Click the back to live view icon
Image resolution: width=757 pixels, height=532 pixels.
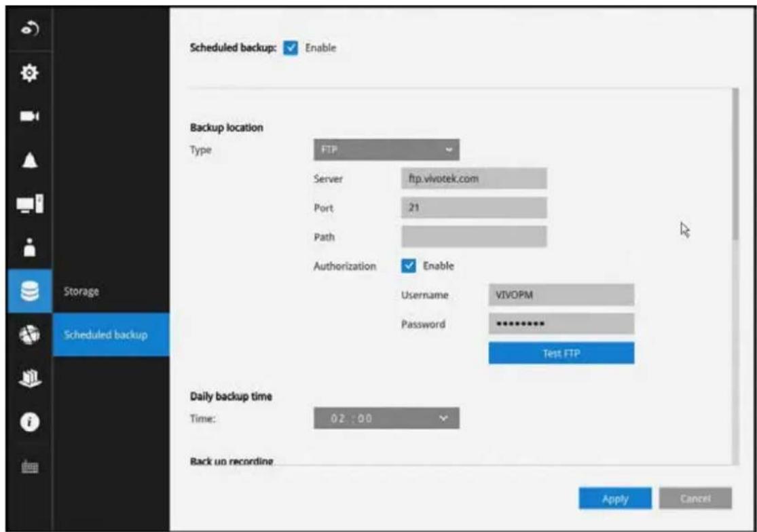pyautogui.click(x=29, y=29)
